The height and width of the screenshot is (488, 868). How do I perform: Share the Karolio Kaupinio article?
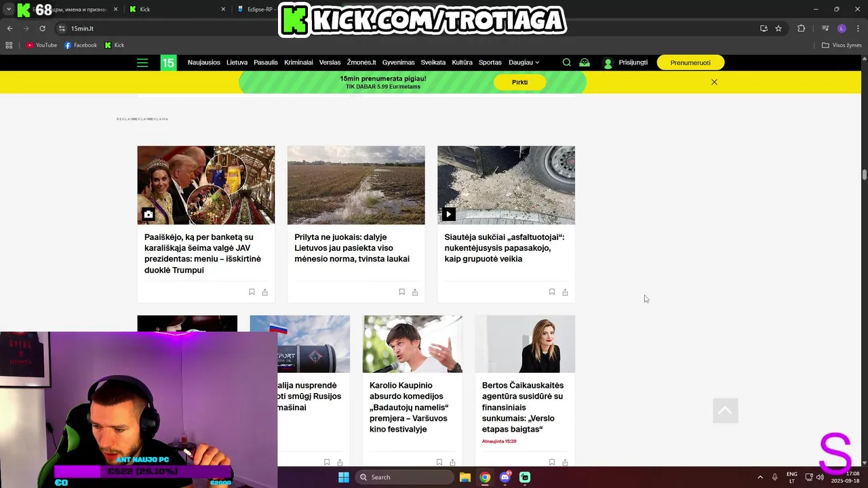452,462
